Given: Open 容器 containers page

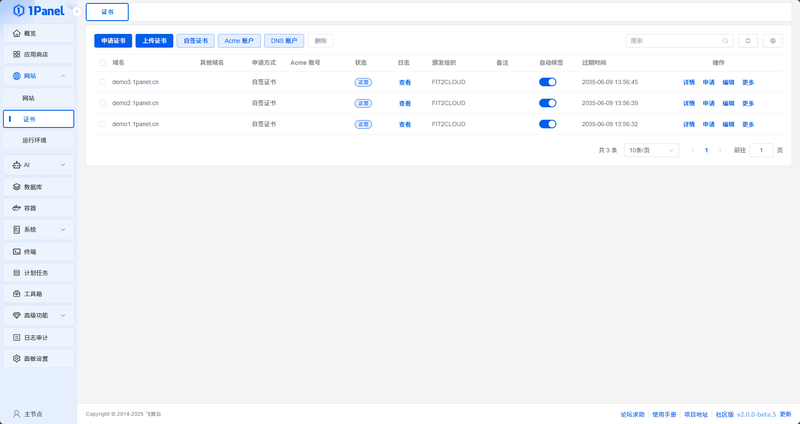Looking at the screenshot, I should pos(39,208).
